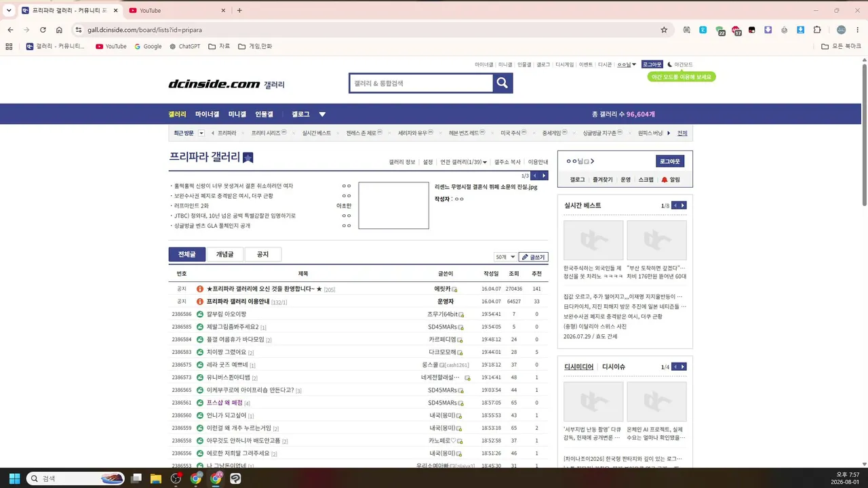Open 마이너갤 in the blue navigation bar
The width and height of the screenshot is (868, 488).
[207, 115]
